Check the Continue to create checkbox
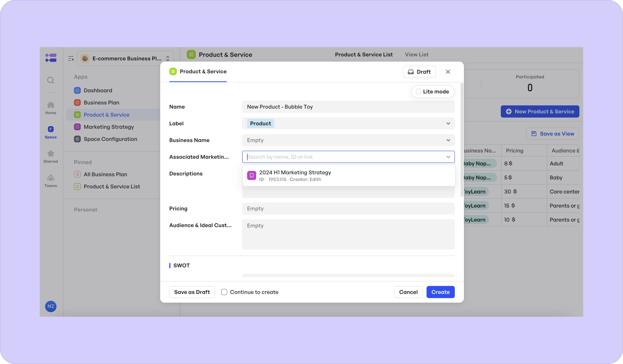This screenshot has height=364, width=623. click(224, 292)
